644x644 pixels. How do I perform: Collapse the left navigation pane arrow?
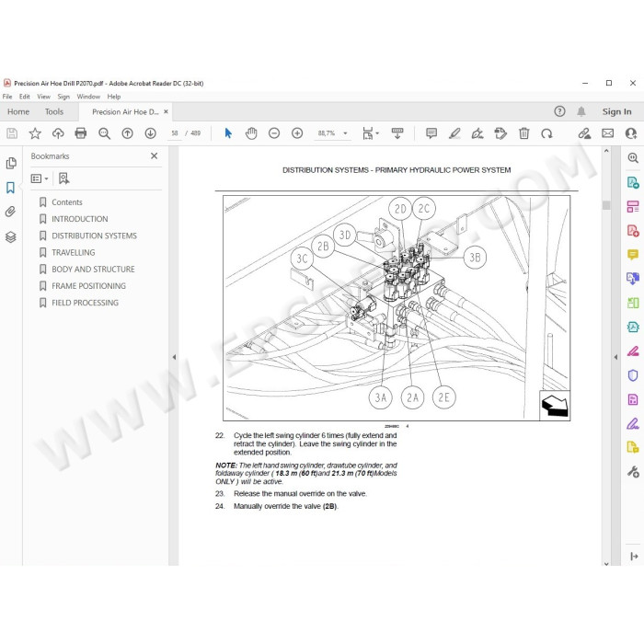pyautogui.click(x=174, y=357)
